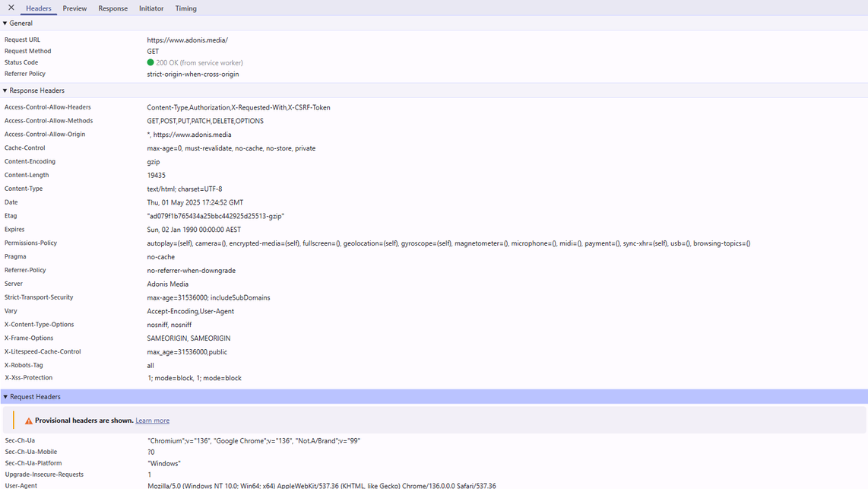Image resolution: width=868 pixels, height=489 pixels.
Task: Select the Etag header value
Action: coord(215,215)
